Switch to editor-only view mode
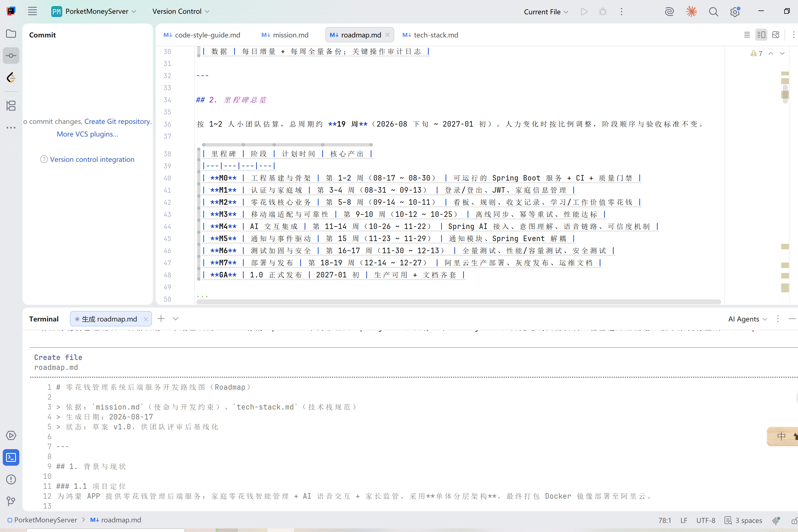Image resolution: width=798 pixels, height=532 pixels. point(747,35)
